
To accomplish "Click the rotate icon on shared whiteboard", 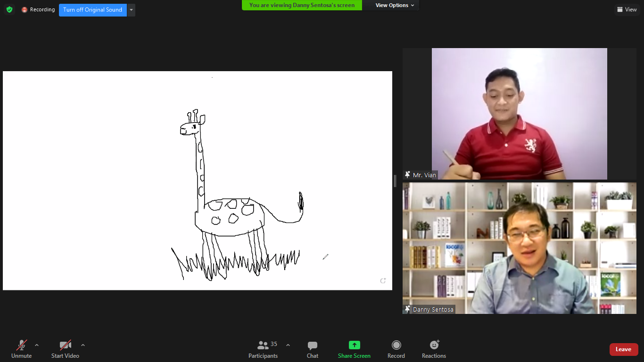I will (x=383, y=281).
